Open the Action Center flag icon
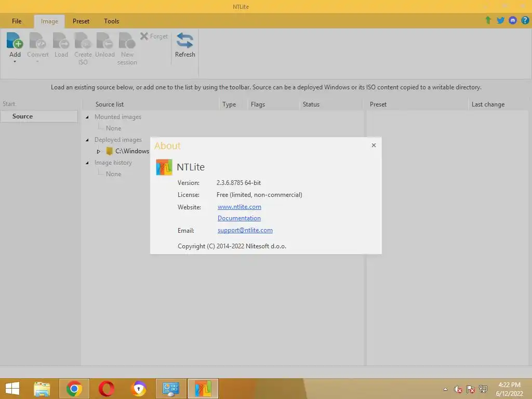The image size is (532, 399). pos(470,389)
